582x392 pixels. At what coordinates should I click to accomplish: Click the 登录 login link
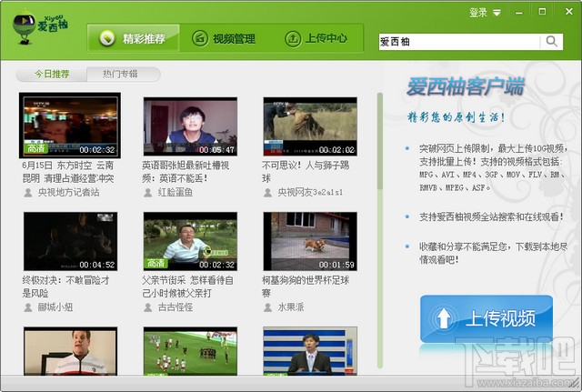click(478, 13)
